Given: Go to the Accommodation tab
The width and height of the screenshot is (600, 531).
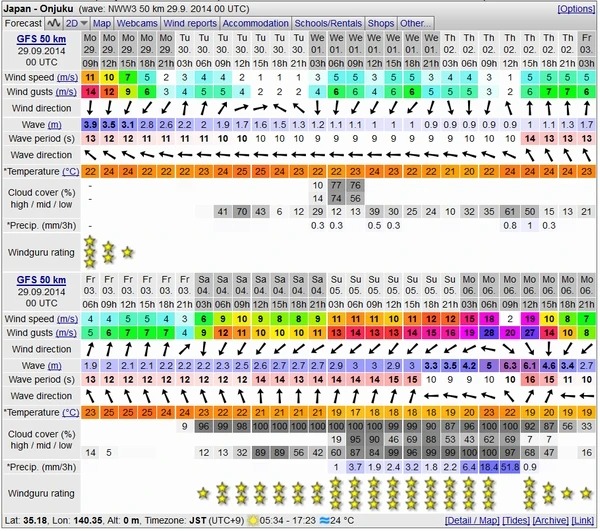Looking at the screenshot, I should click(x=255, y=23).
